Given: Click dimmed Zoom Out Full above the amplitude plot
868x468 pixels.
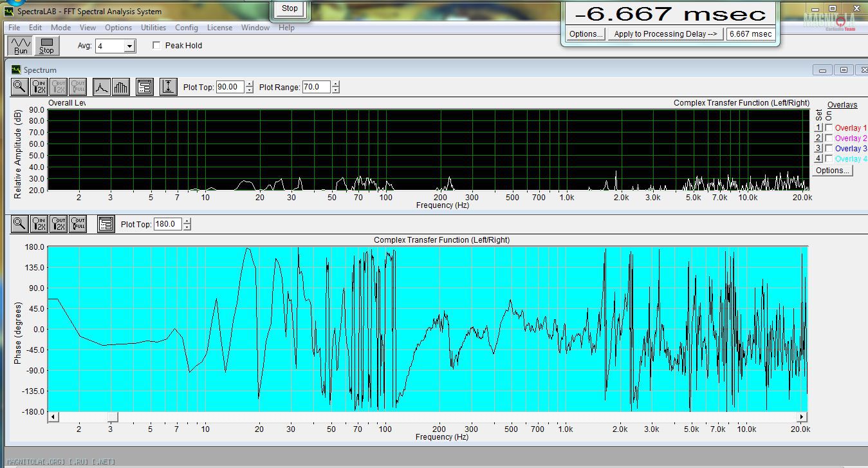Looking at the screenshot, I should click(78, 87).
